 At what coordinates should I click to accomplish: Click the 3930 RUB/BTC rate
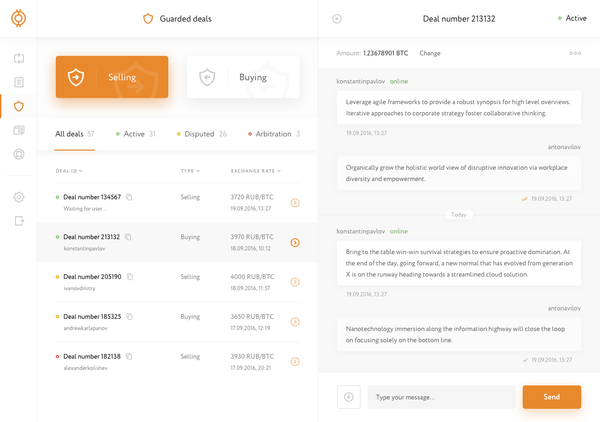pos(252,356)
